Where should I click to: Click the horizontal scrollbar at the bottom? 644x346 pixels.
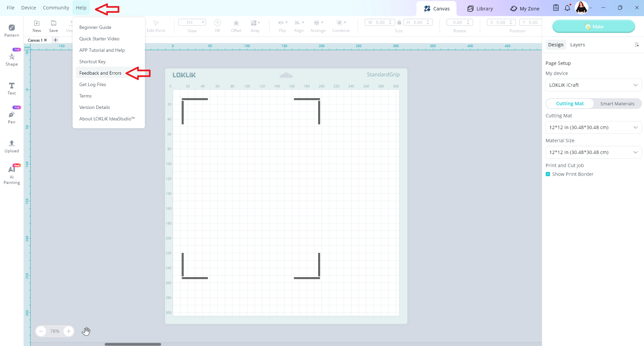coord(133,344)
